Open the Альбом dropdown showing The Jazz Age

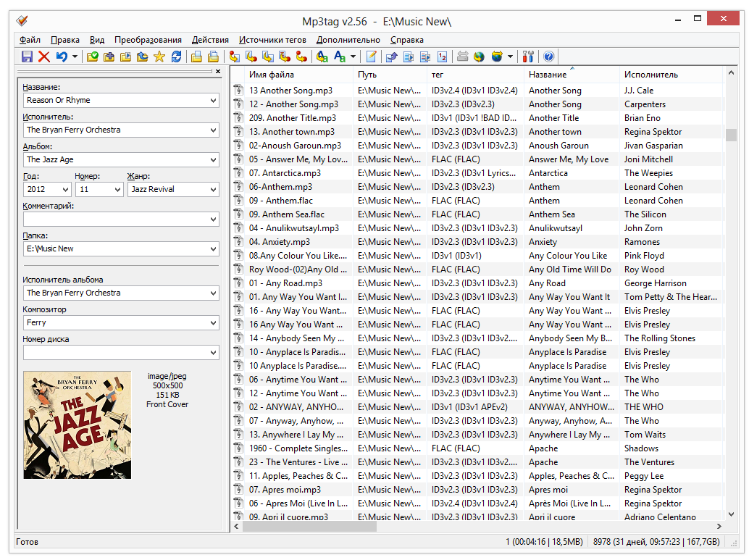[213, 159]
